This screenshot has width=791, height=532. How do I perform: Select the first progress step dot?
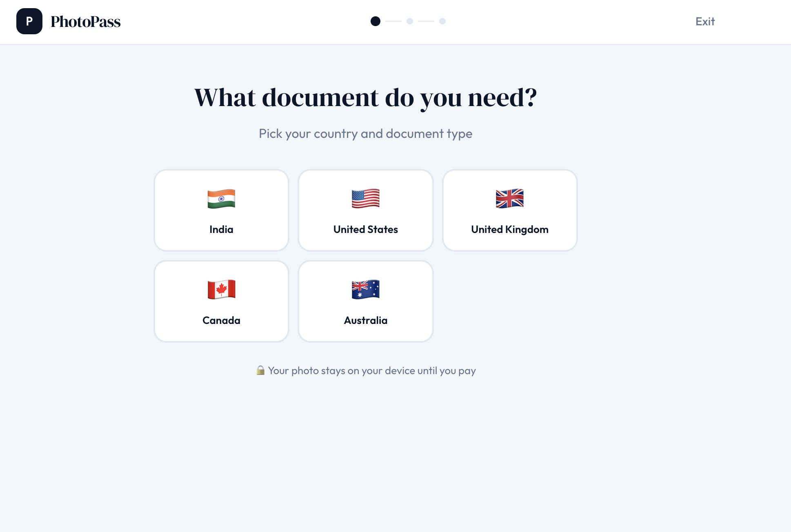pos(375,21)
